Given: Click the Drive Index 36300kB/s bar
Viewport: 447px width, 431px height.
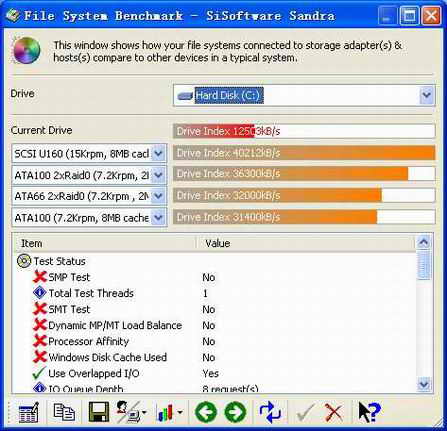Looking at the screenshot, I should tap(304, 174).
